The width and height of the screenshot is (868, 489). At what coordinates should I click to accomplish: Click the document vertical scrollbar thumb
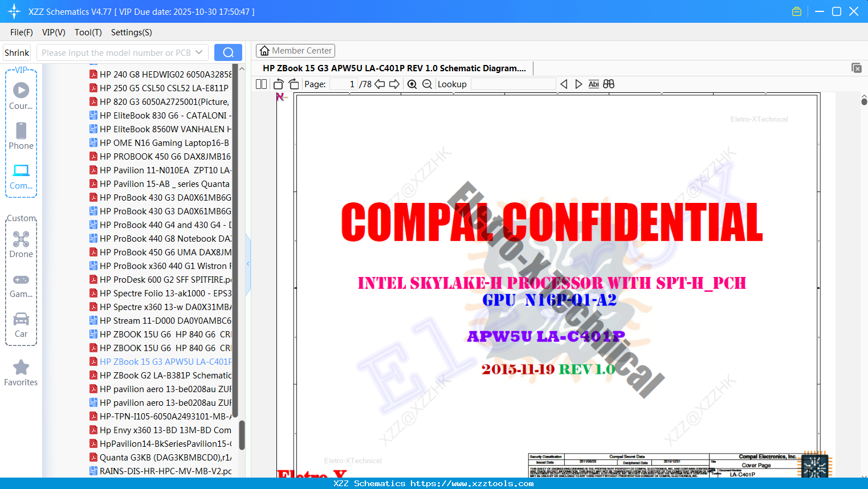[864, 101]
